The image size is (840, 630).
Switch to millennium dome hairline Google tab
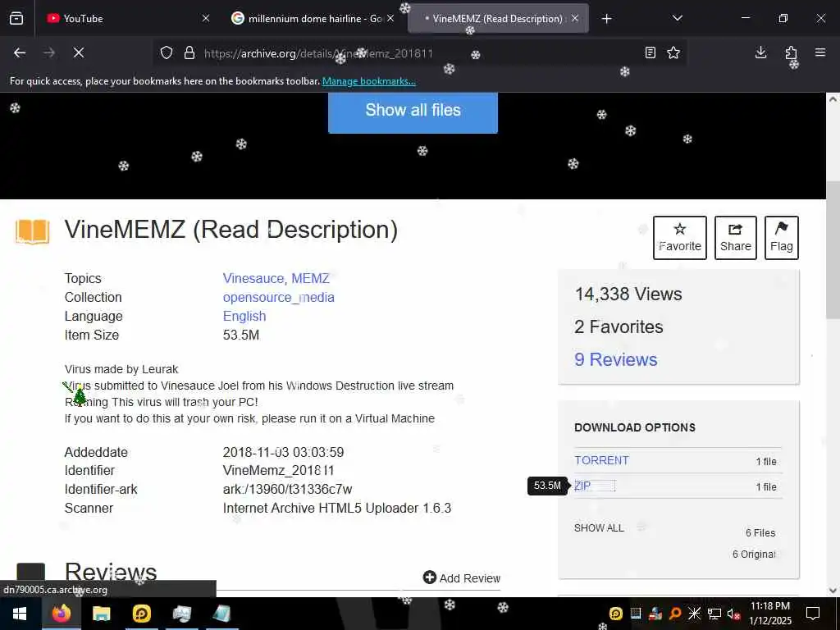[313, 19]
